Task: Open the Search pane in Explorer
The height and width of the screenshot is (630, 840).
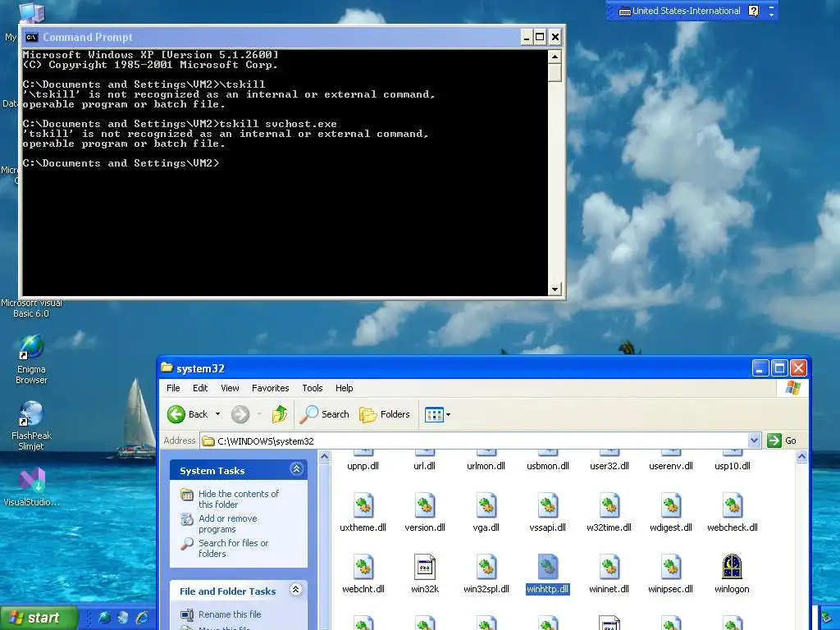Action: (325, 414)
